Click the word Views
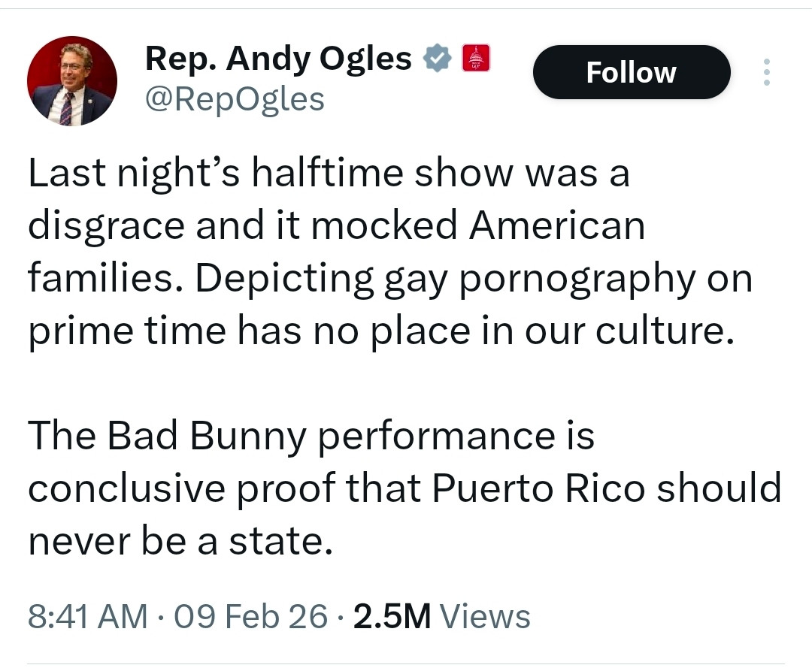 click(x=485, y=616)
